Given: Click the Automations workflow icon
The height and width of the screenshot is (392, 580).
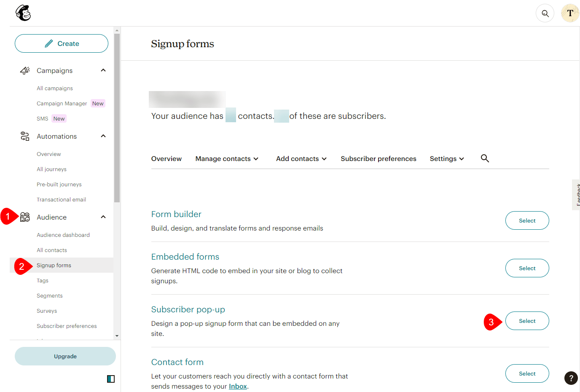Looking at the screenshot, I should [x=25, y=136].
